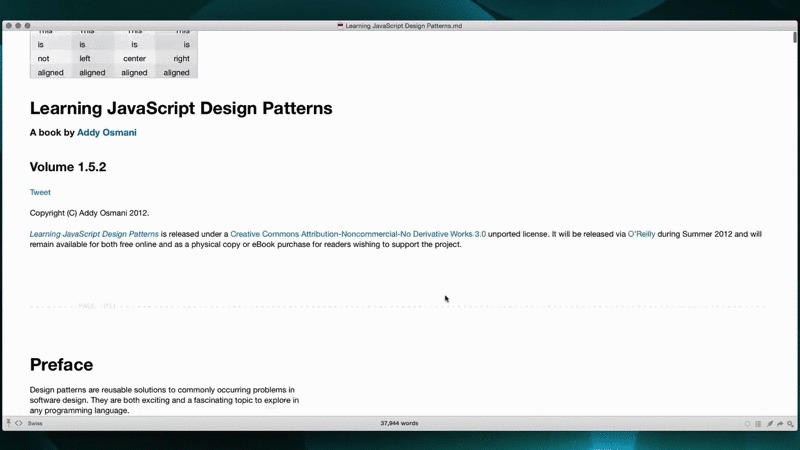The image size is (800, 450).
Task: Click the window title 'Learning JavaScript Design Patterns.md'
Action: tap(404, 26)
